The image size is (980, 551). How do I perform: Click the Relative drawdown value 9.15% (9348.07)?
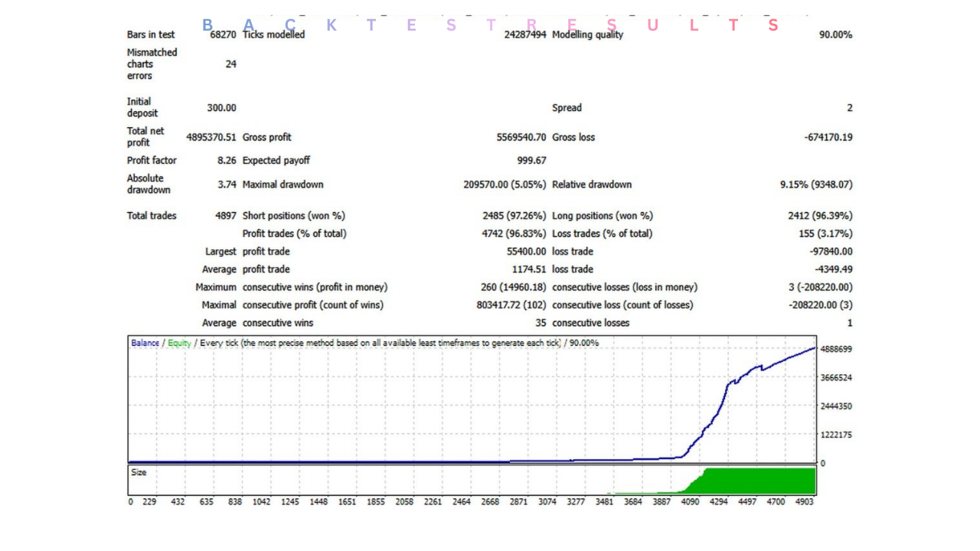[x=815, y=185]
